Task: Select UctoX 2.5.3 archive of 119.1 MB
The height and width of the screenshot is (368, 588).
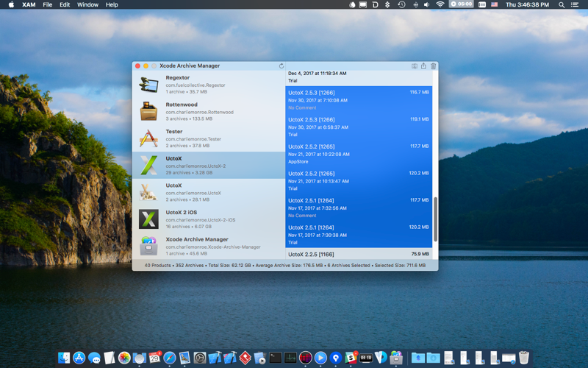Action: click(x=359, y=127)
